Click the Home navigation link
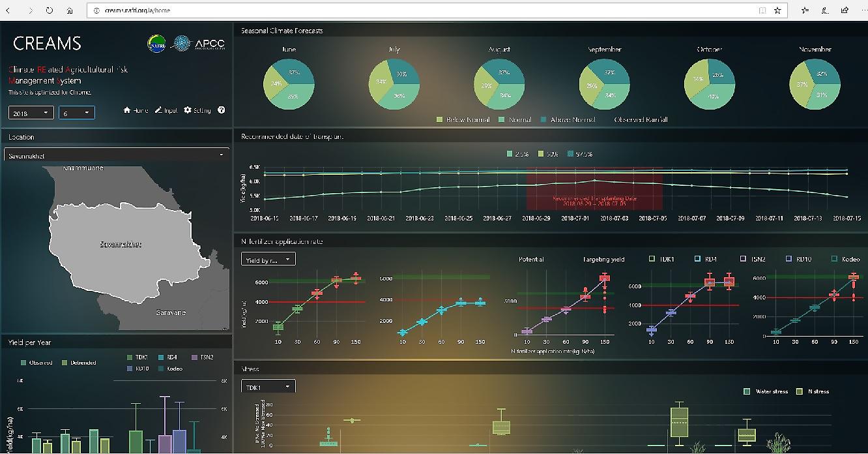868x454 pixels. coord(136,110)
